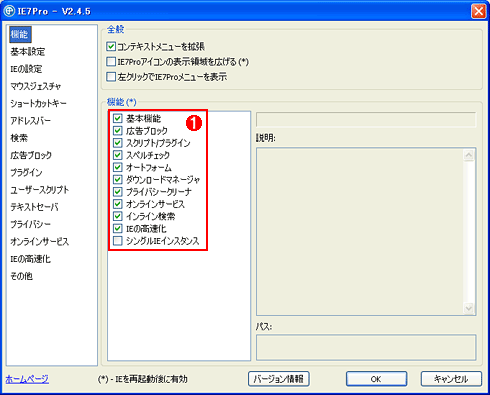
Task: Click the キャンセル button
Action: (x=451, y=379)
